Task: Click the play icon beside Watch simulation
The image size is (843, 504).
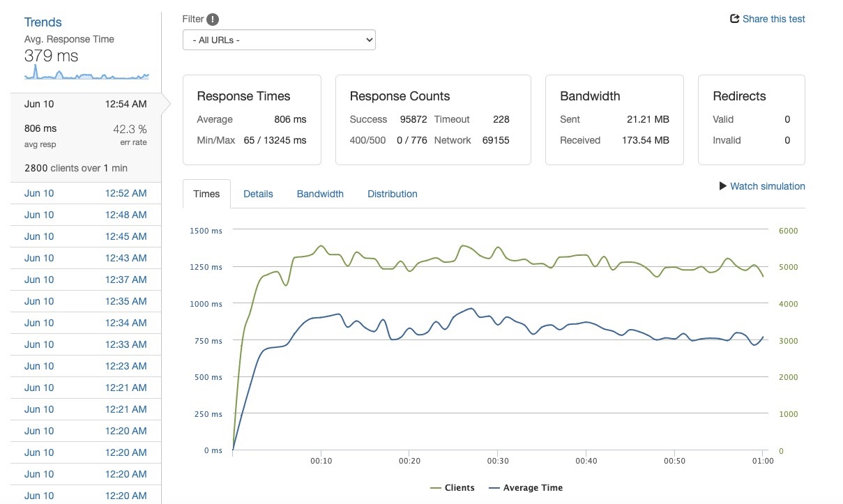Action: pos(723,186)
